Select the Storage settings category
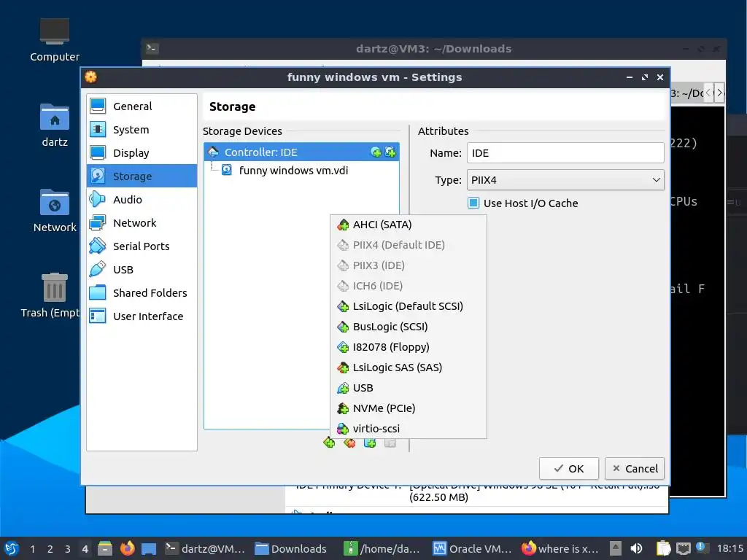Viewport: 747px width, 560px height. pyautogui.click(x=142, y=176)
